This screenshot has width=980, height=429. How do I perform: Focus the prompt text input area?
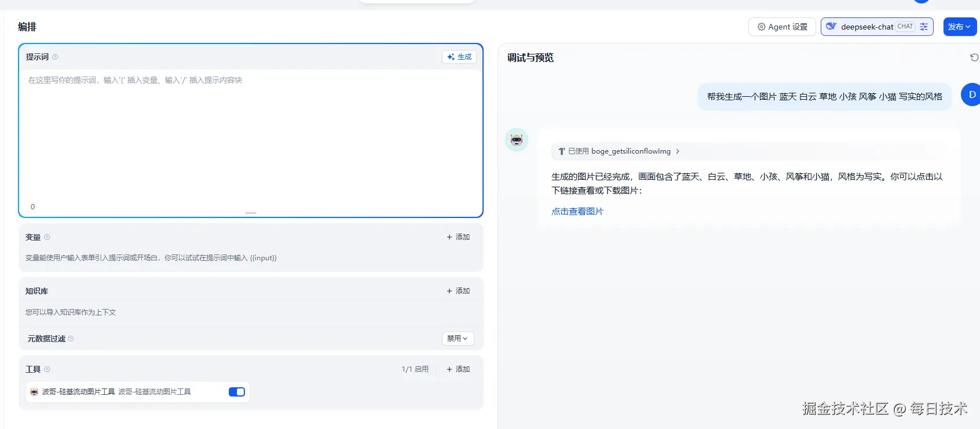tap(251, 136)
